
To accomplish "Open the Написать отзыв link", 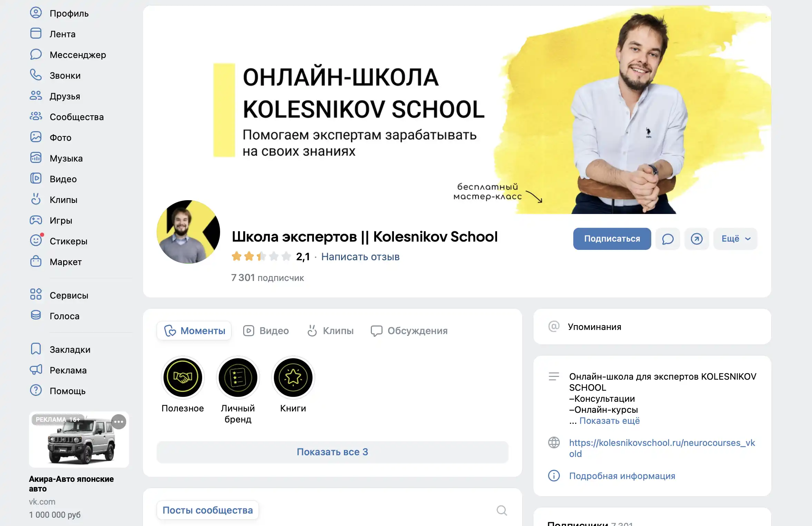I will point(360,257).
